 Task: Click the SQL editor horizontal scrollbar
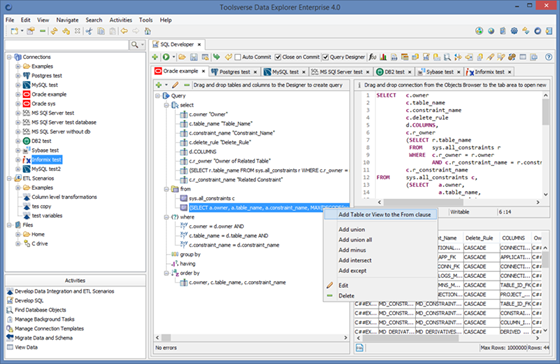[458, 202]
